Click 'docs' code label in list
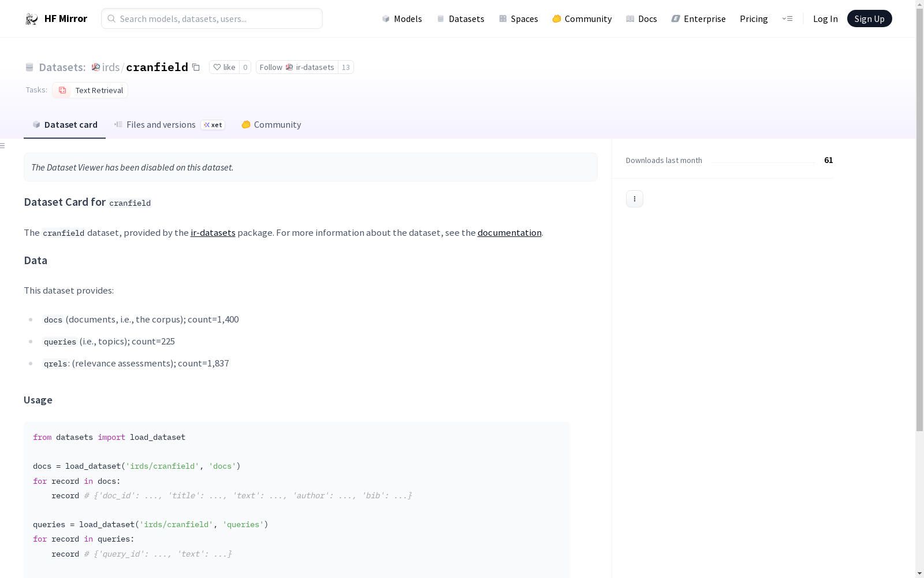The height and width of the screenshot is (578, 924). pos(53,320)
